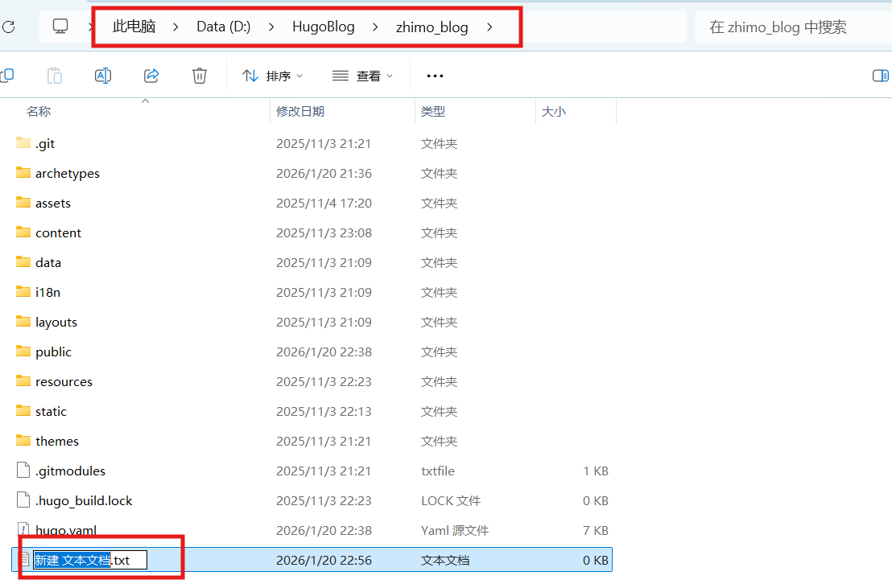This screenshot has width=892, height=588.
Task: Click the rename icon in toolbar
Action: [x=103, y=76]
